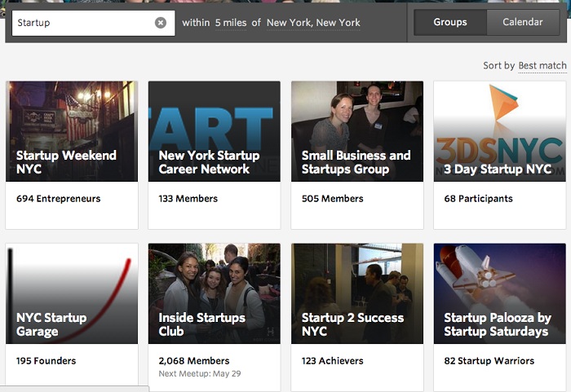
Task: Change the 5 miles distance setting
Action: click(x=231, y=23)
